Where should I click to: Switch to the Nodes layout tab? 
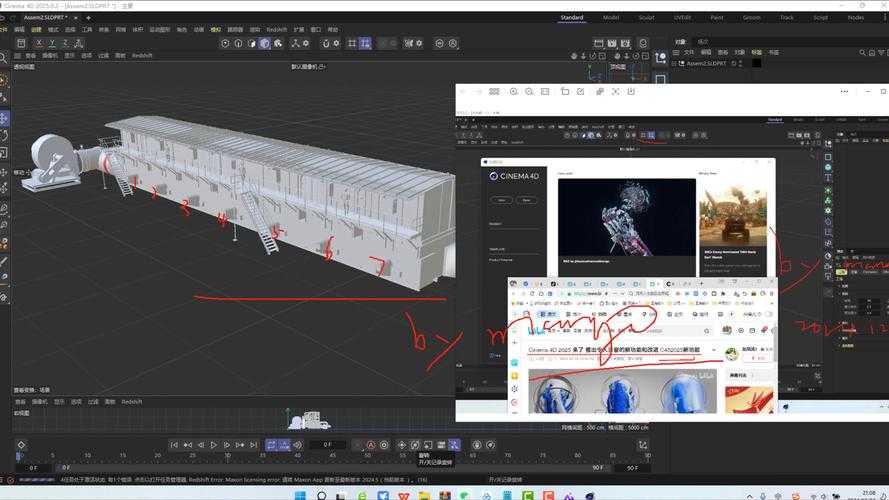(856, 18)
